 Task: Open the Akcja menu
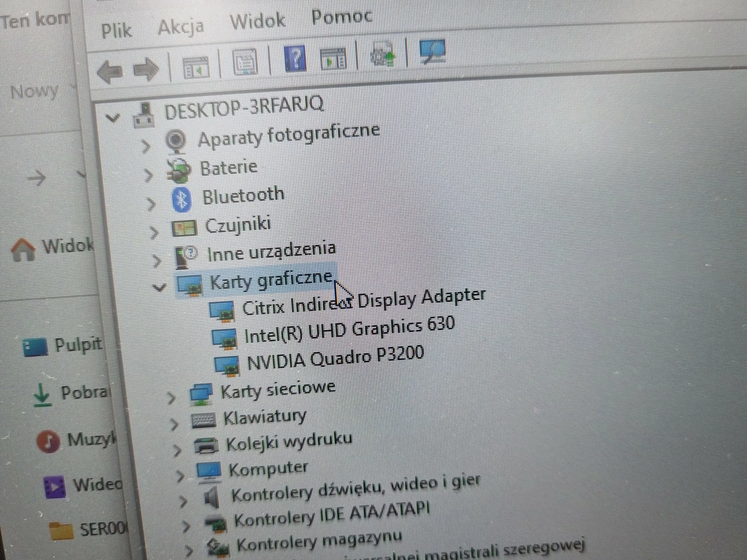coord(181,27)
